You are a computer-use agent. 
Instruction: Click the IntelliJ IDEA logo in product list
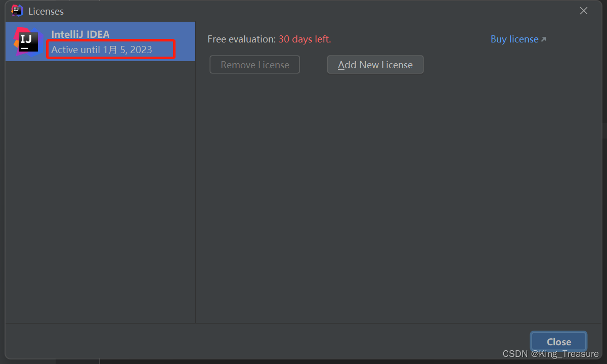point(26,41)
